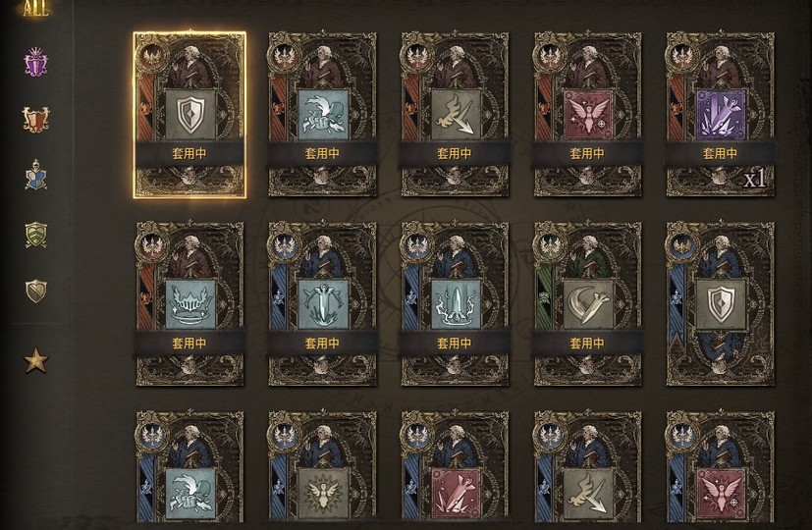Filter by blue knight crest rarity
The width and height of the screenshot is (812, 530).
click(x=35, y=175)
